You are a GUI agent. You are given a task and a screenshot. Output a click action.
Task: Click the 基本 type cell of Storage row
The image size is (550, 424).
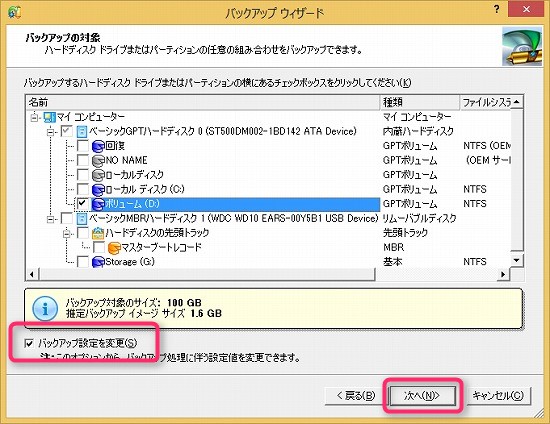pyautogui.click(x=393, y=262)
